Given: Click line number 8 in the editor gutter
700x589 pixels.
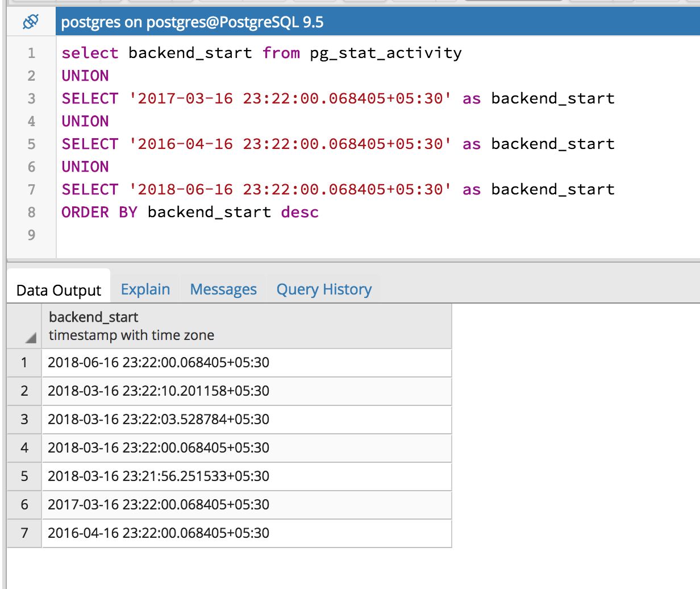Looking at the screenshot, I should tap(31, 212).
